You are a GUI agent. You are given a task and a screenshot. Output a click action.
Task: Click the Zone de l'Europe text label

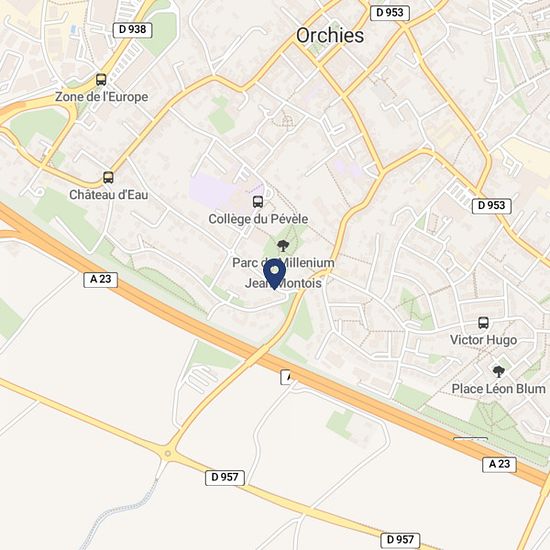click(102, 97)
